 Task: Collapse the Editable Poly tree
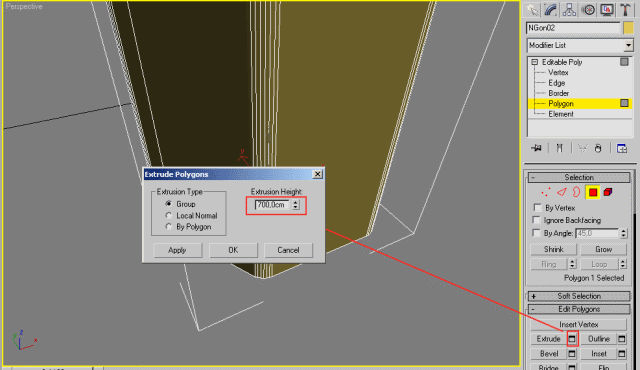point(534,62)
